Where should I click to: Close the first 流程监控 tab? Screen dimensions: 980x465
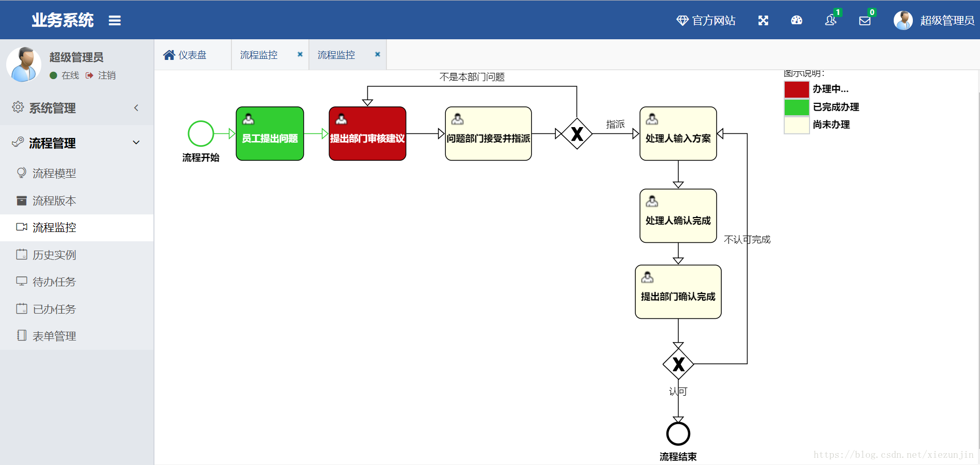pos(300,54)
